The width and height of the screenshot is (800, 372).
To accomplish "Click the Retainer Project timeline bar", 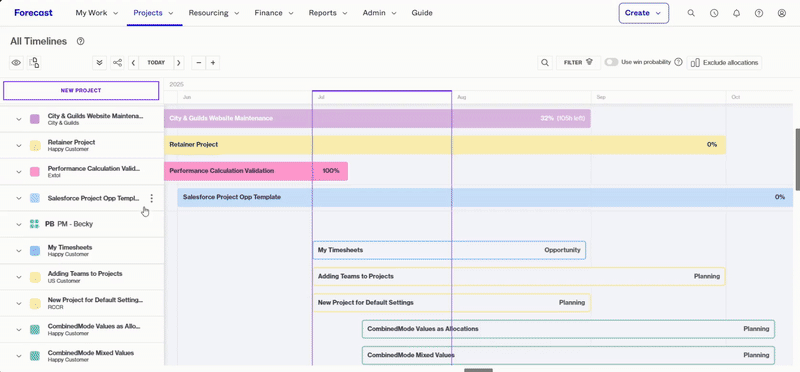I will [x=445, y=145].
